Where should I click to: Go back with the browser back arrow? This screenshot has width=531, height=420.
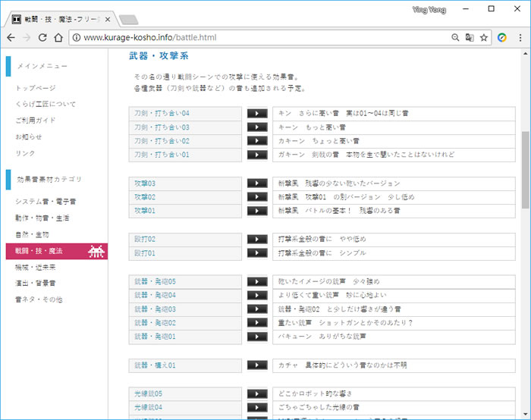(11, 37)
